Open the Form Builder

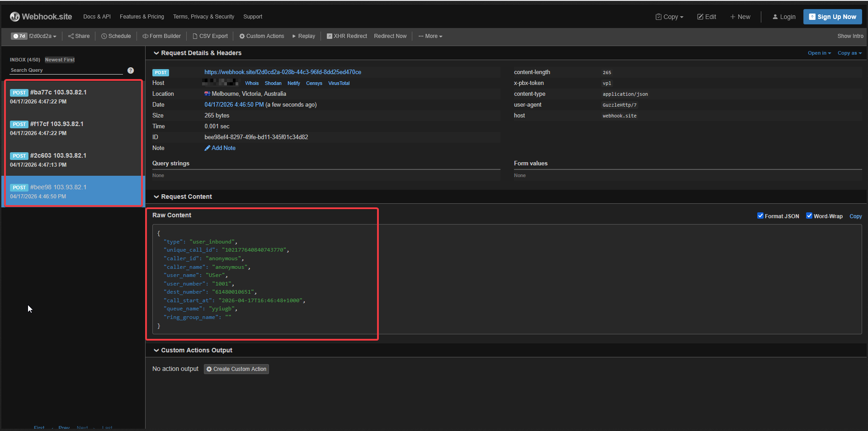pos(162,36)
